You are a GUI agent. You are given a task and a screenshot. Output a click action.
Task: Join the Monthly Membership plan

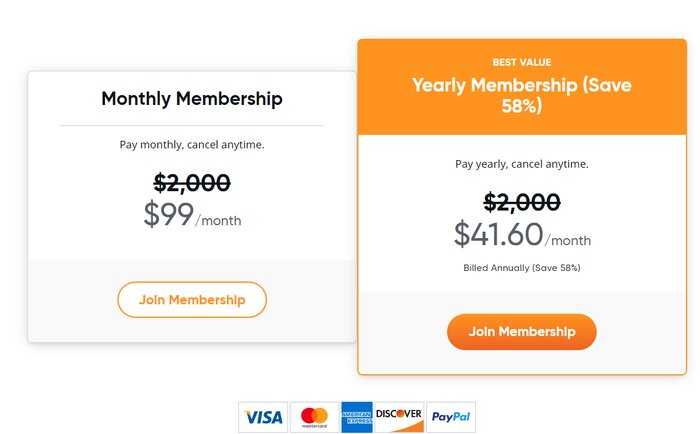pyautogui.click(x=192, y=300)
